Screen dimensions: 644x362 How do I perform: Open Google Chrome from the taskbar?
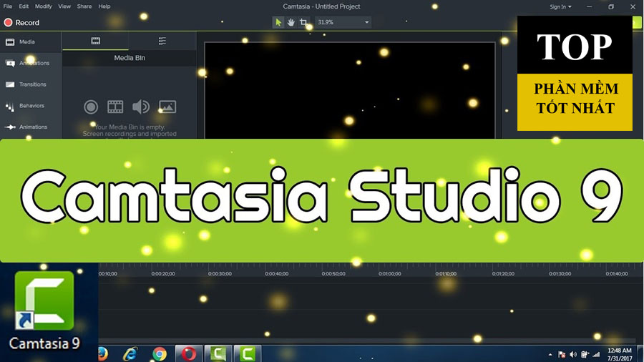(x=160, y=353)
